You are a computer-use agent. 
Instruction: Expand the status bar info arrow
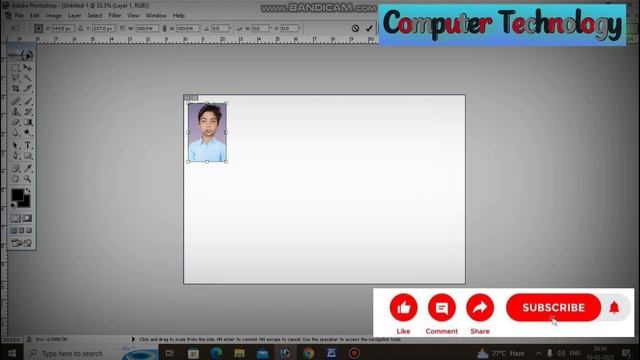(133, 339)
